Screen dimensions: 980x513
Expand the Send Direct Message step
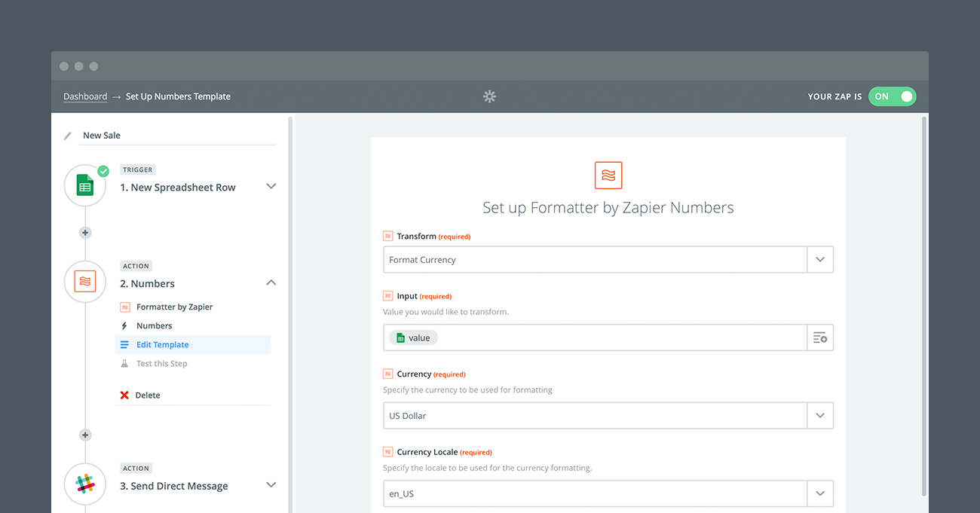(x=271, y=485)
